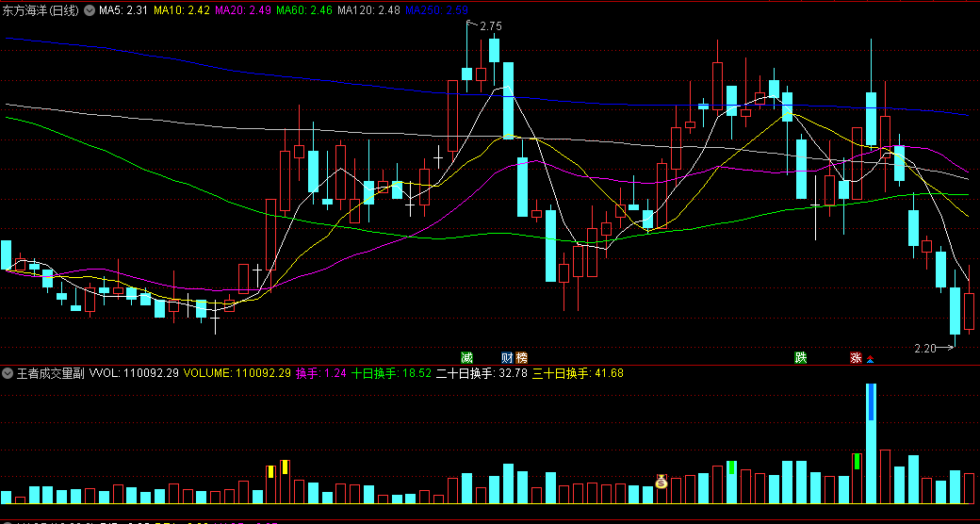This screenshot has width=980, height=524.
Task: Click the red 涨 event marker
Action: 856,358
